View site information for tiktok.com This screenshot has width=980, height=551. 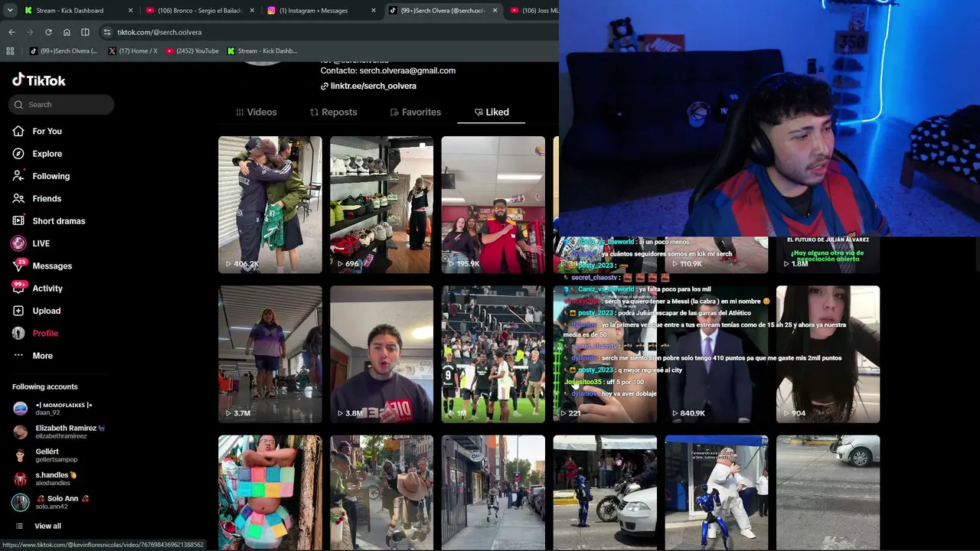pyautogui.click(x=107, y=32)
